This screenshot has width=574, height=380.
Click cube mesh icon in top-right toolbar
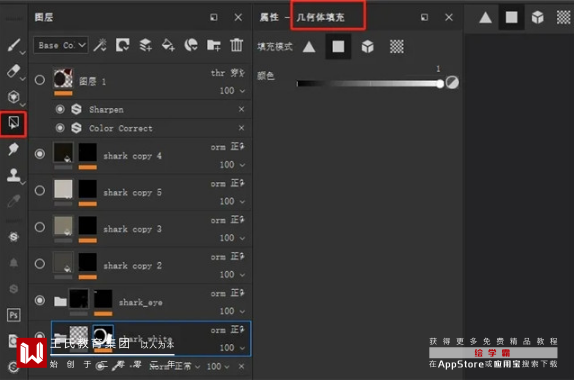click(x=537, y=17)
